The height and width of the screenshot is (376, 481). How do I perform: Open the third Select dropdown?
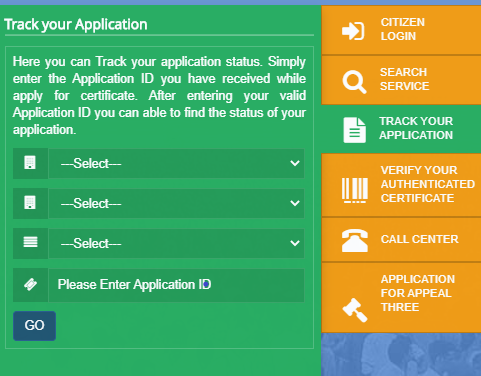click(x=176, y=243)
